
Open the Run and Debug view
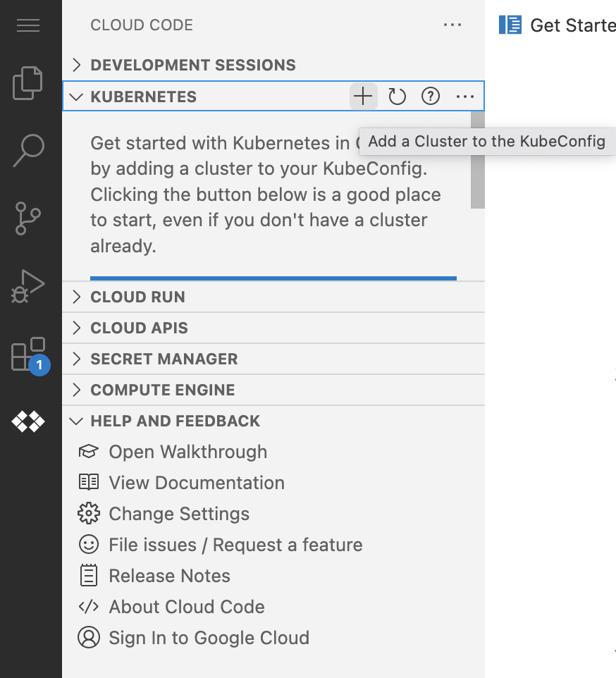[x=28, y=286]
